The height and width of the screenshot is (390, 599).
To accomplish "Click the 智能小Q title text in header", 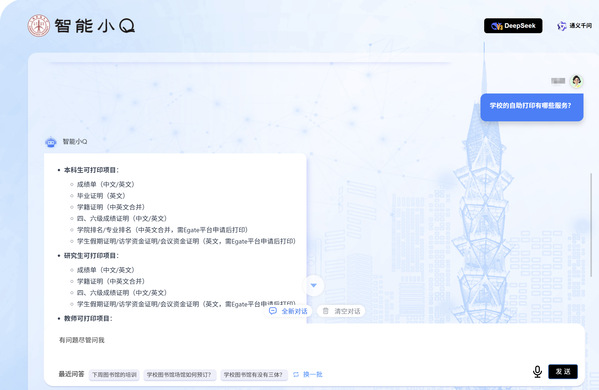I will (x=95, y=26).
